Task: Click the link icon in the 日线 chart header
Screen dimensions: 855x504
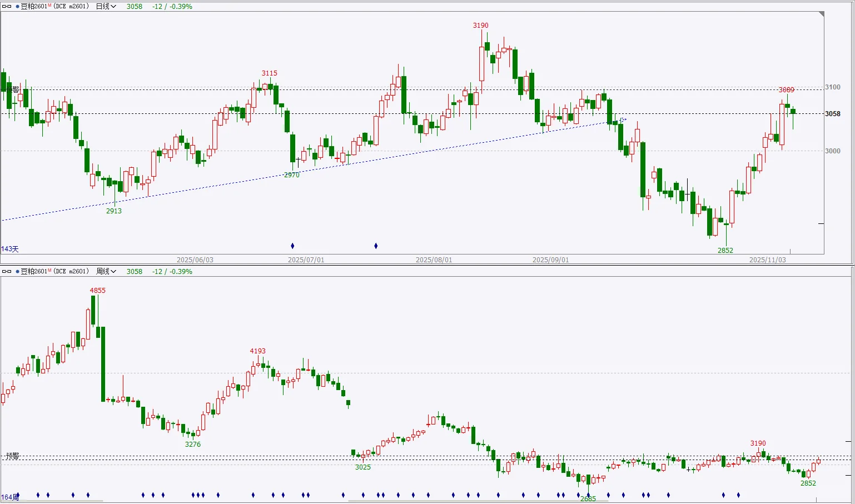Action: (7, 7)
